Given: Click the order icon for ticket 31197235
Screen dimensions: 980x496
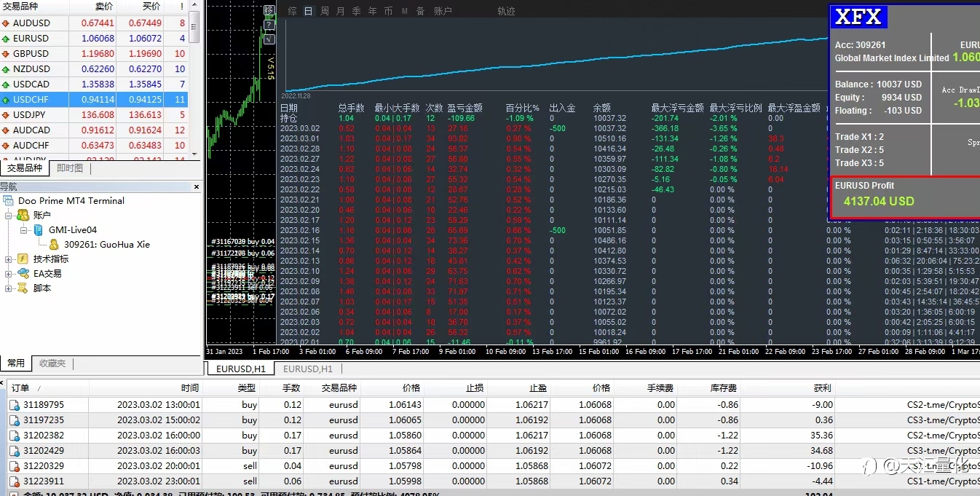Looking at the screenshot, I should (15, 420).
